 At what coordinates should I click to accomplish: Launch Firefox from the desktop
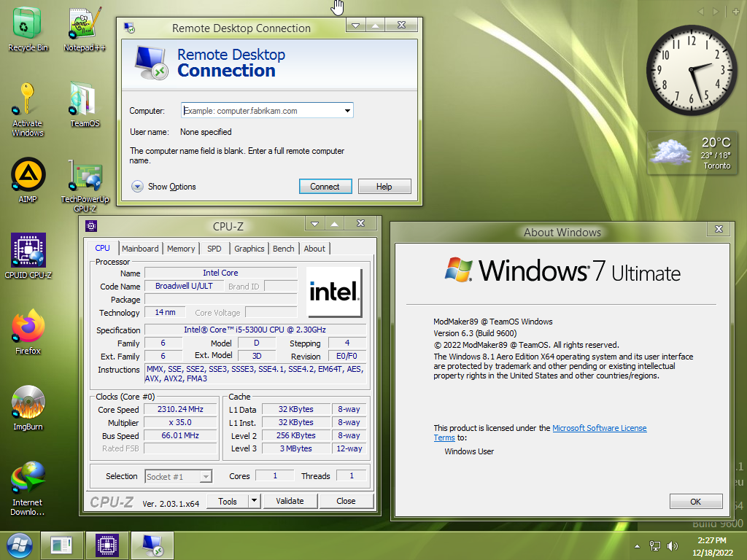coord(28,329)
